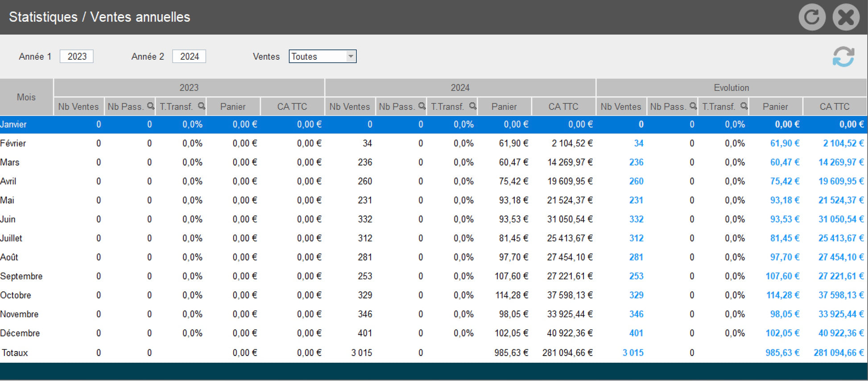Click magnifier beside 2023 Nb Pass. header

click(x=150, y=106)
